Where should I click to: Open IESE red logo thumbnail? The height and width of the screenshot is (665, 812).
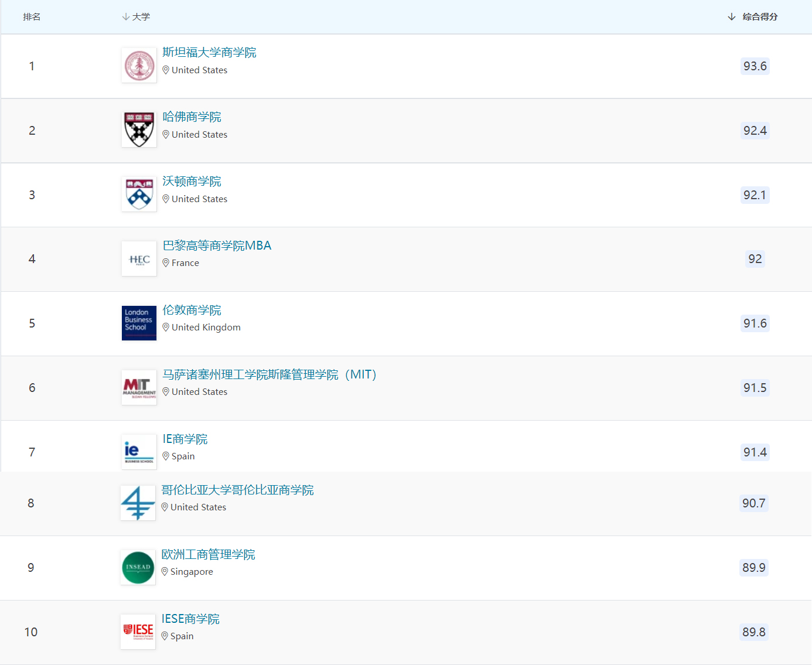138,632
